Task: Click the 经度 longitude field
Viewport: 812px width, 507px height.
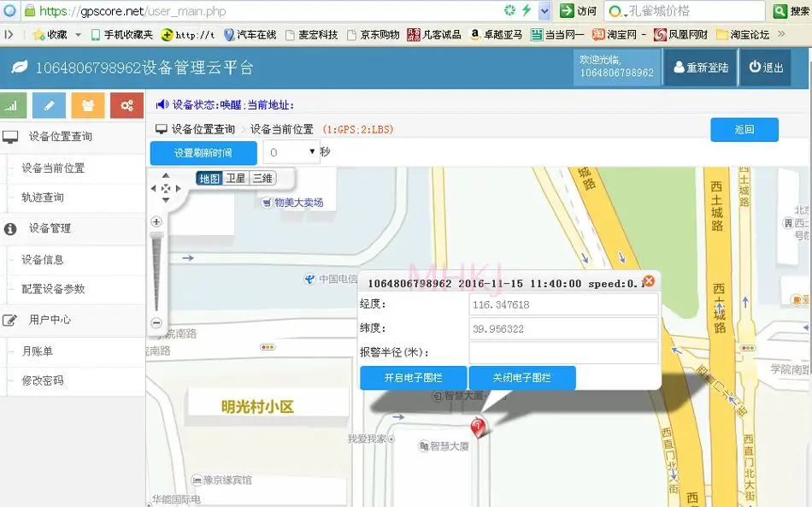Action: tap(563, 304)
